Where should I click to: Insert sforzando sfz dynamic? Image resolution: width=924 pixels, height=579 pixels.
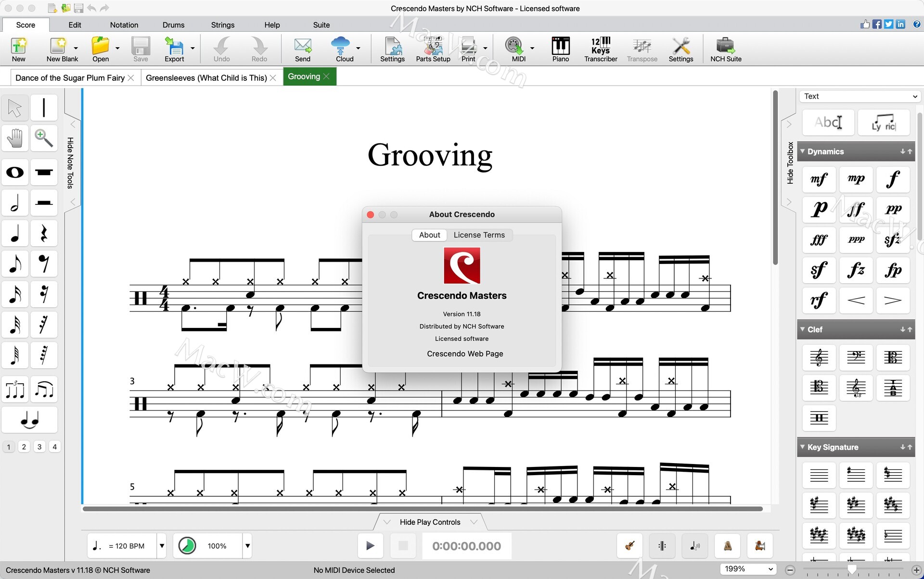point(893,239)
